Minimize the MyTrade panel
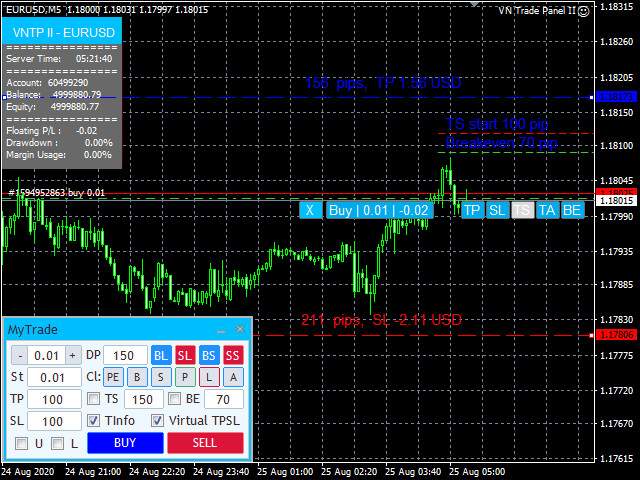The width and height of the screenshot is (640, 480). coord(221,329)
